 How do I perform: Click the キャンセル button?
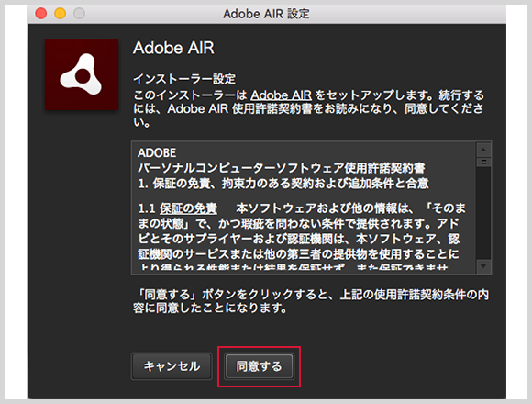point(172,366)
